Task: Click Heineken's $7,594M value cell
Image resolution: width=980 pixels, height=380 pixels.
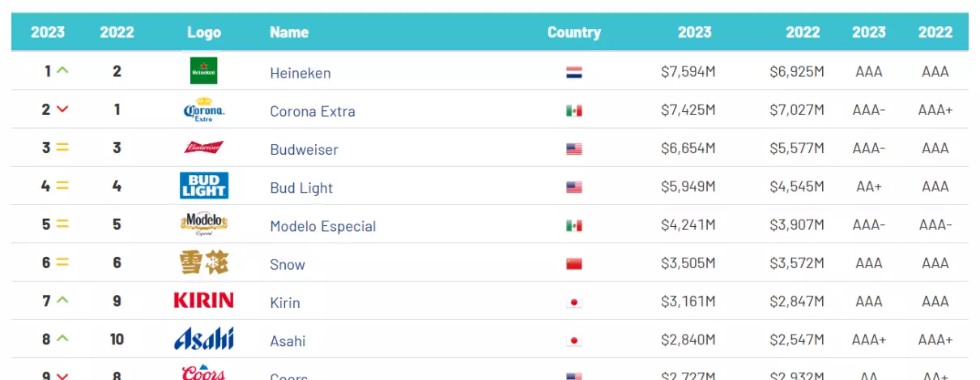Action: click(x=688, y=72)
